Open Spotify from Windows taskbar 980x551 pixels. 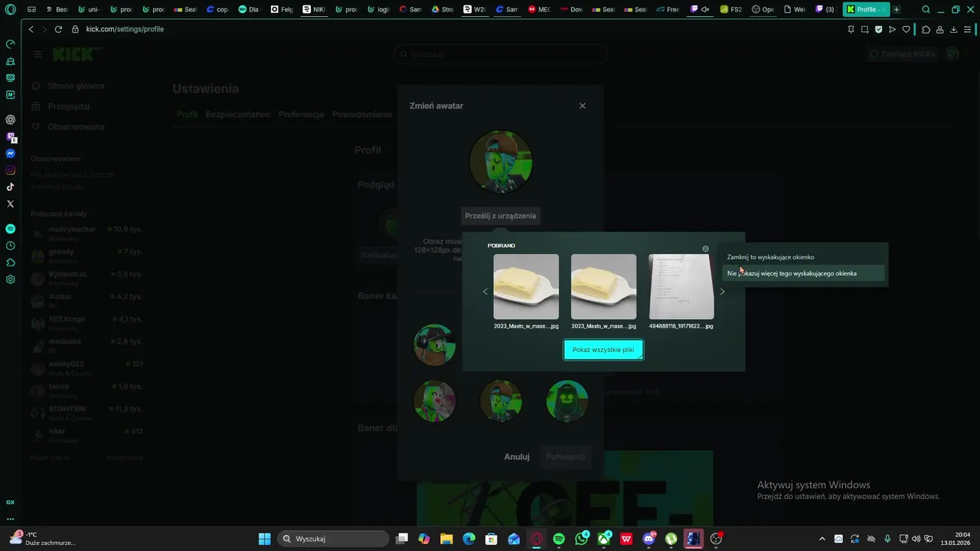click(x=559, y=539)
